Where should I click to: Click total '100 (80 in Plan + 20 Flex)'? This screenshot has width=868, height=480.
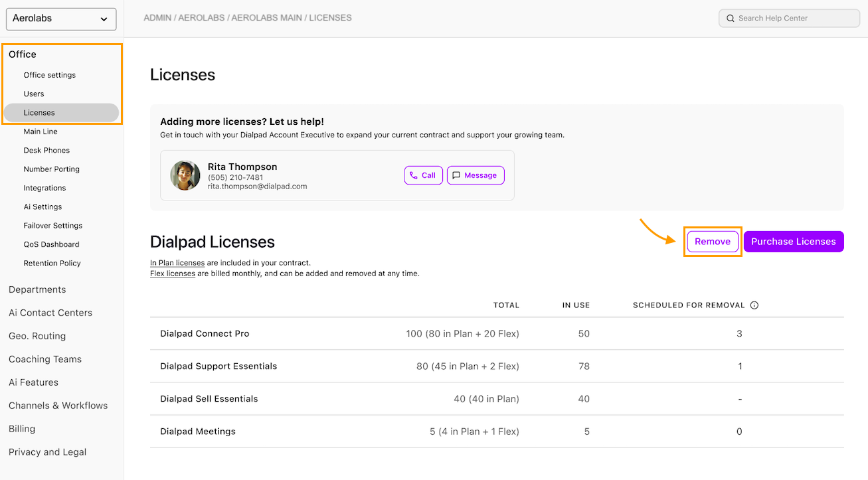463,334
